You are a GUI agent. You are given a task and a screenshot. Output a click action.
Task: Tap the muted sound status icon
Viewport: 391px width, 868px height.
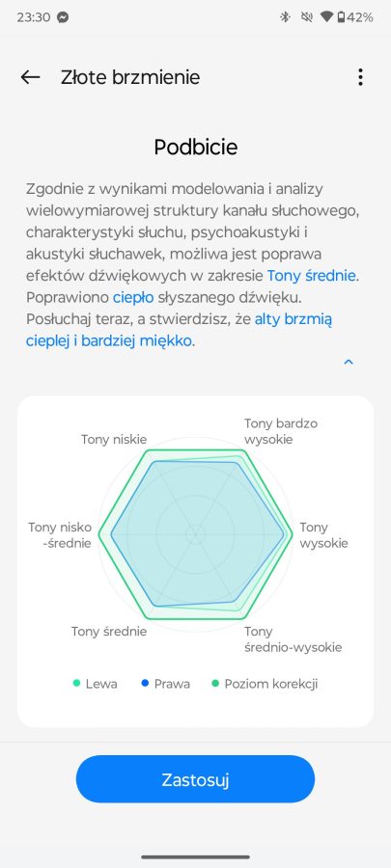pyautogui.click(x=306, y=17)
